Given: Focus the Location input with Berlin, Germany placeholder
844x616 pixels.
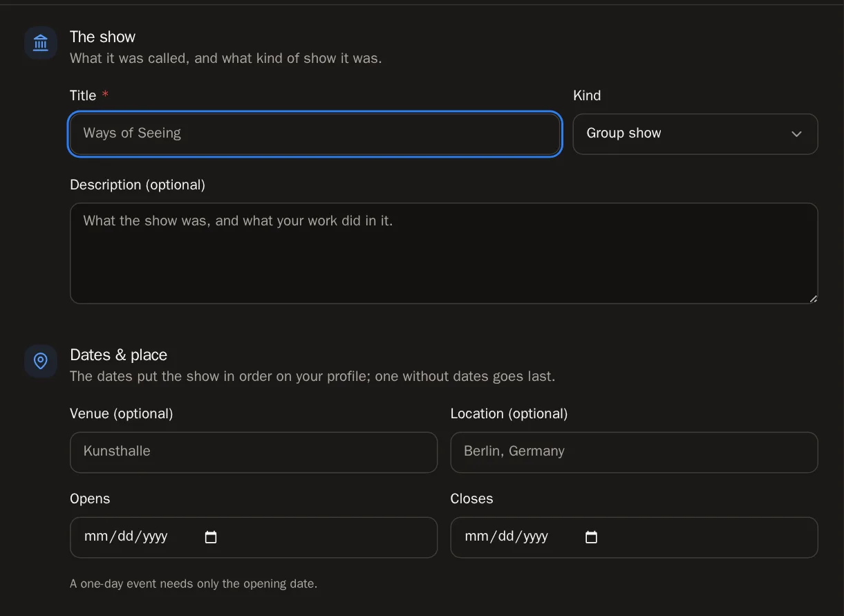Looking at the screenshot, I should point(634,452).
